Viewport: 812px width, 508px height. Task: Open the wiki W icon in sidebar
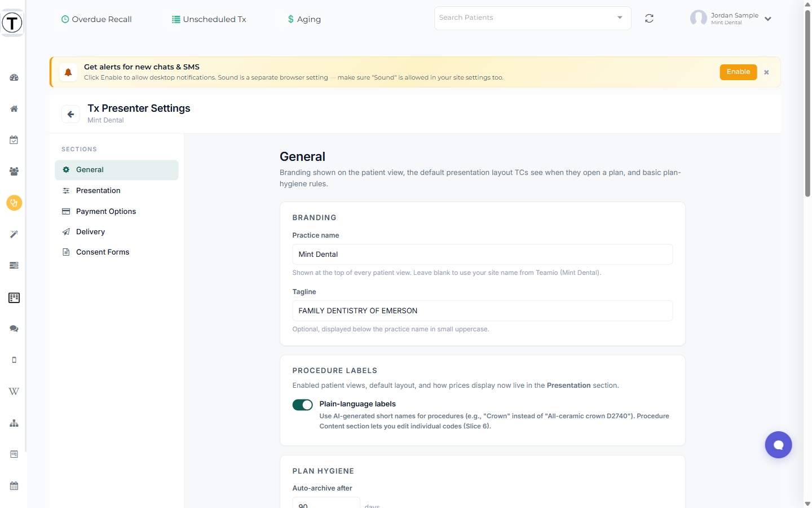[14, 391]
